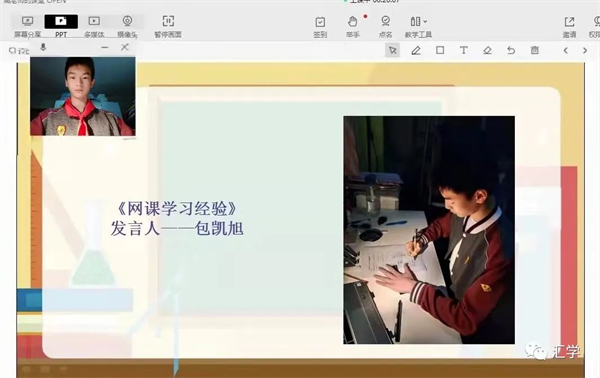The image size is (600, 378).
Task: Go to the next slide arrow
Action: pos(585,50)
